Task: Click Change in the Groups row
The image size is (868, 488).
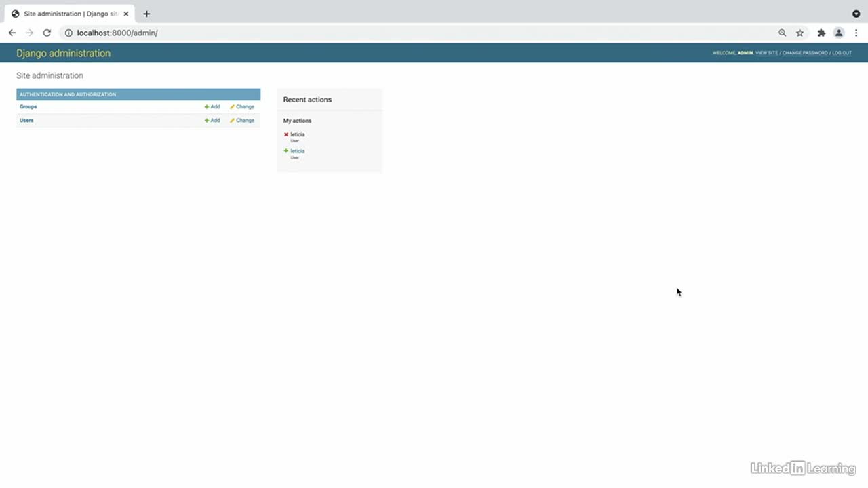Action: click(242, 106)
